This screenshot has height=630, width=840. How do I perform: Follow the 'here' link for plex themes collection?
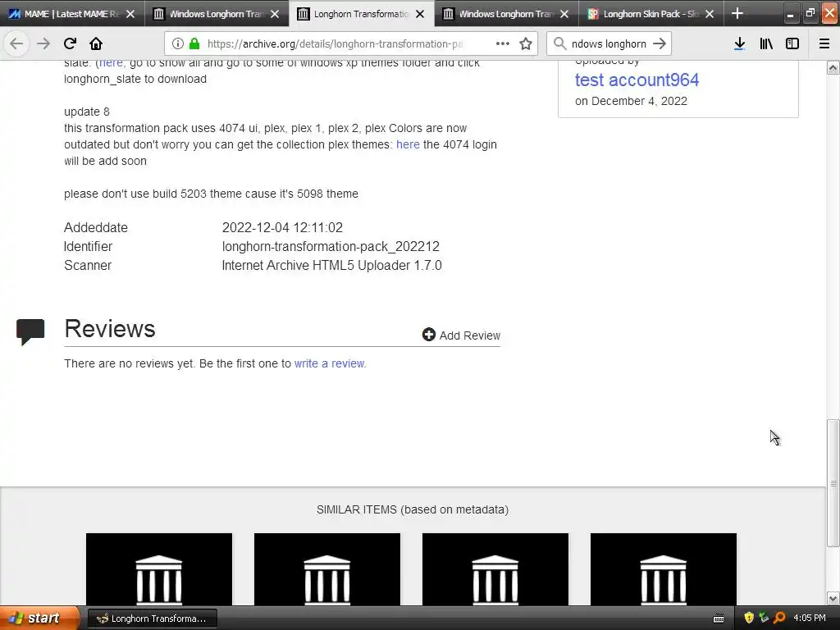pos(408,144)
